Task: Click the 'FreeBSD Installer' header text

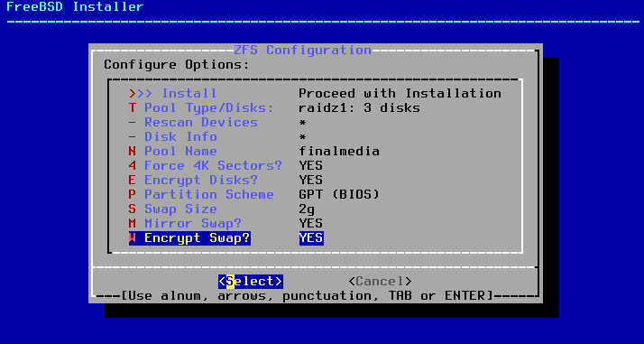Action: coord(75,6)
